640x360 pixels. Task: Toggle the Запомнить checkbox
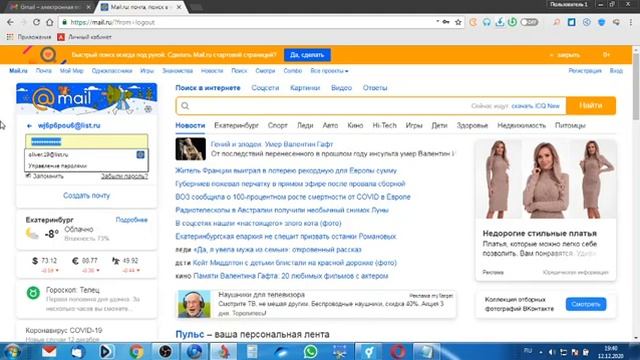click(28, 176)
